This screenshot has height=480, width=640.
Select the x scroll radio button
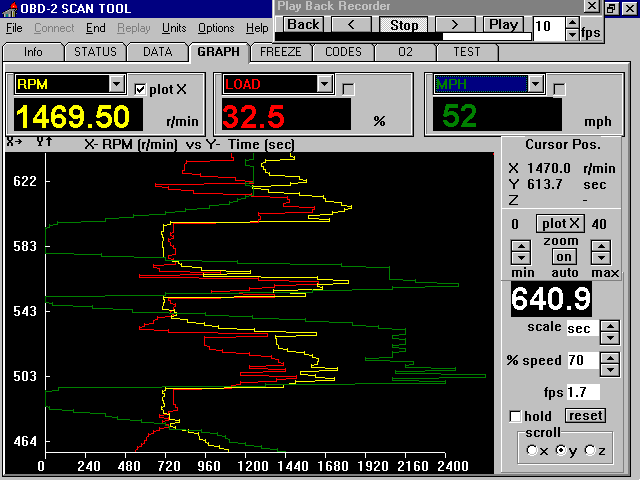coord(530,451)
